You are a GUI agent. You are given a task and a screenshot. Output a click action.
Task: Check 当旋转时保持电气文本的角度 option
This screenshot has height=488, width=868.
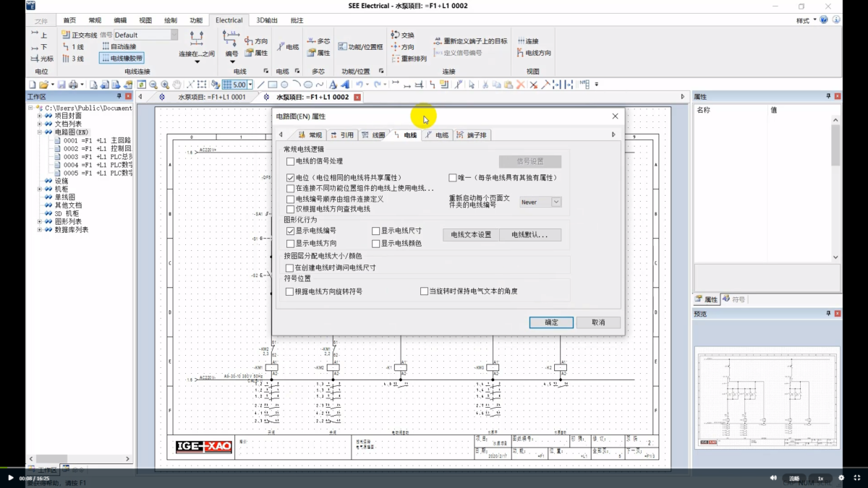click(x=425, y=291)
